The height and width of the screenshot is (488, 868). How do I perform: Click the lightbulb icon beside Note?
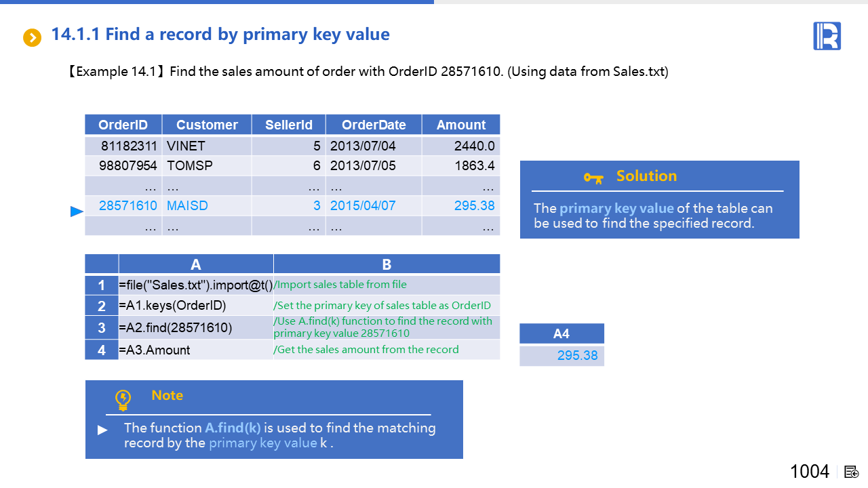click(x=123, y=400)
